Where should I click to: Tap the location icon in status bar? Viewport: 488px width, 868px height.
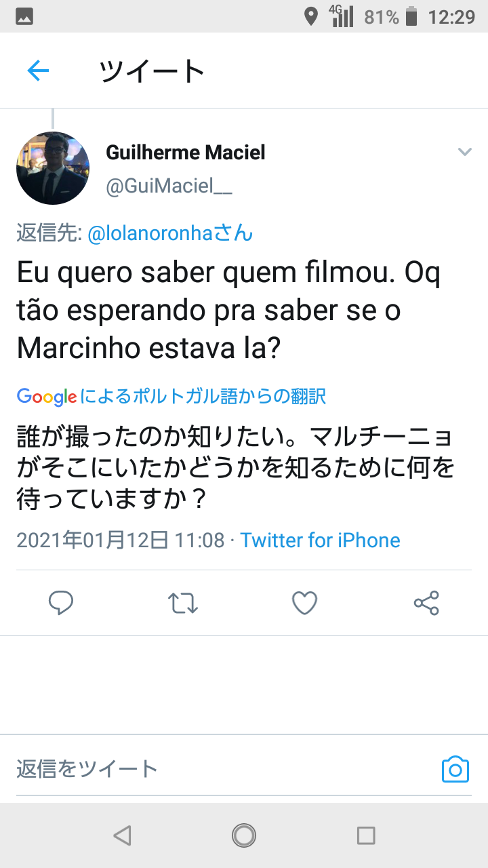(x=311, y=16)
